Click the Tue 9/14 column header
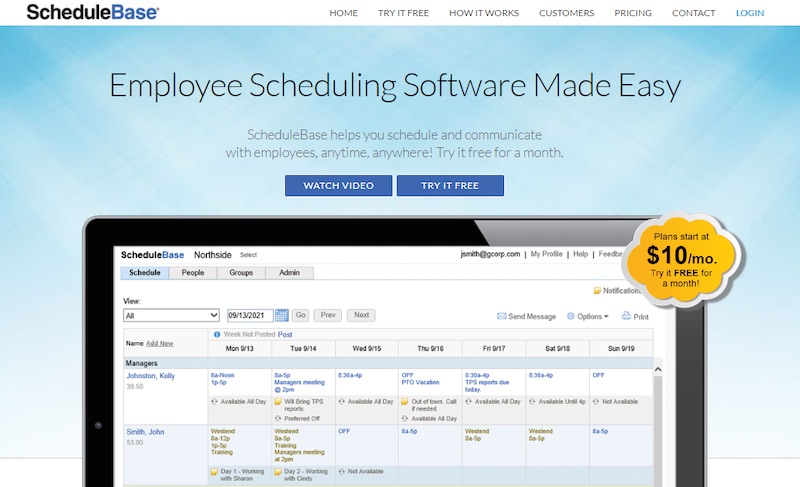 [304, 349]
